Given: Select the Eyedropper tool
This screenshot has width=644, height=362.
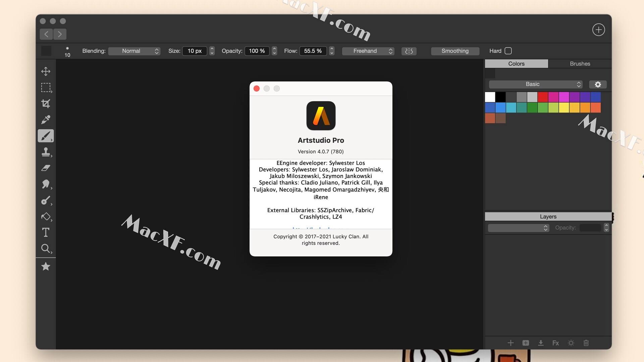Looking at the screenshot, I should 46,120.
